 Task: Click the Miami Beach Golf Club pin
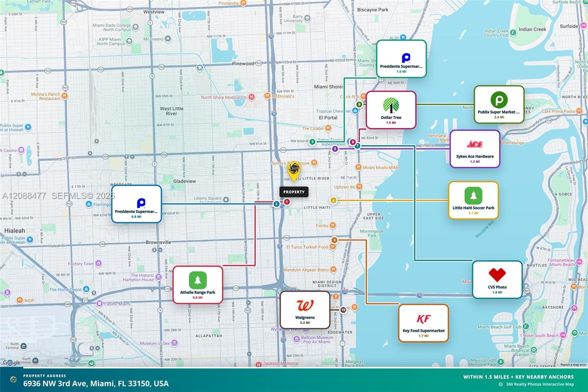point(526,327)
